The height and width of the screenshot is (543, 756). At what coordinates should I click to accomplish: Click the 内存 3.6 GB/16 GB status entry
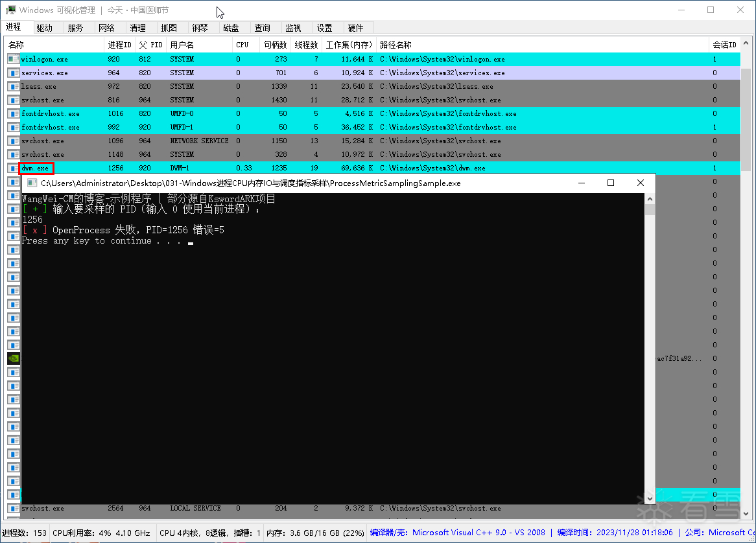(x=315, y=533)
